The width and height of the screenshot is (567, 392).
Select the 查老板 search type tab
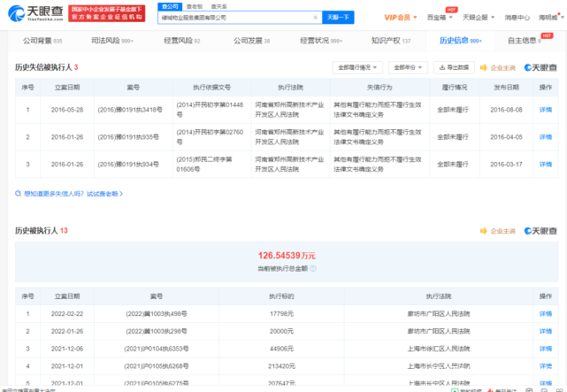[x=192, y=5]
